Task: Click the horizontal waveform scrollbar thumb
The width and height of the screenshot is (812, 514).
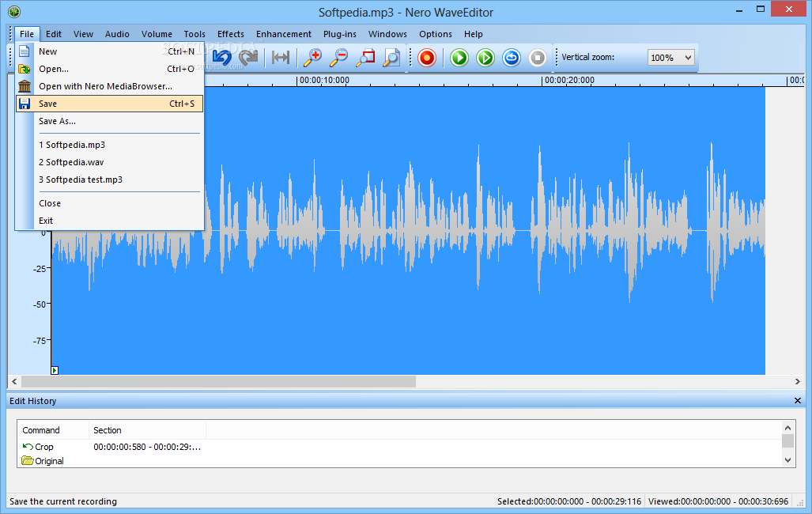Action: [218, 381]
